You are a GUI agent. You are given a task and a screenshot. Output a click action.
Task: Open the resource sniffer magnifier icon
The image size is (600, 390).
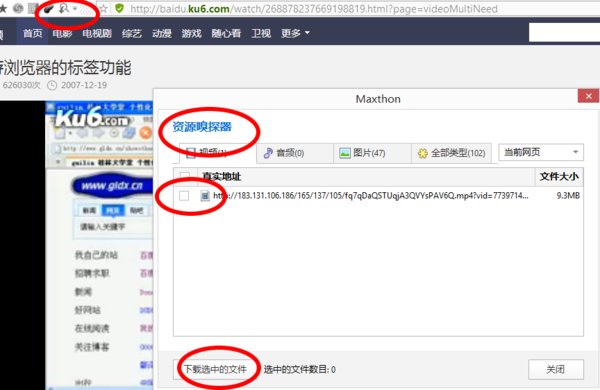(x=64, y=8)
